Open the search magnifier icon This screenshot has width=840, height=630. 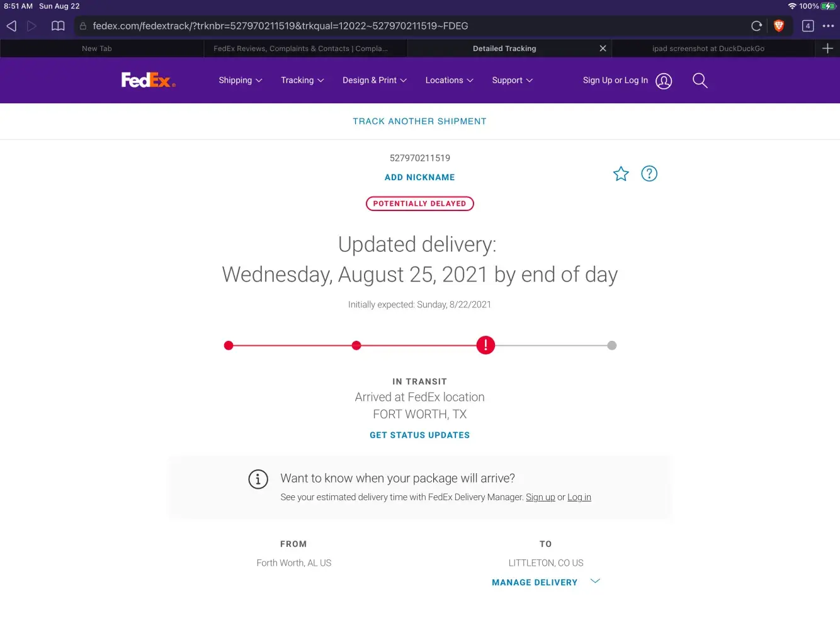(x=700, y=81)
